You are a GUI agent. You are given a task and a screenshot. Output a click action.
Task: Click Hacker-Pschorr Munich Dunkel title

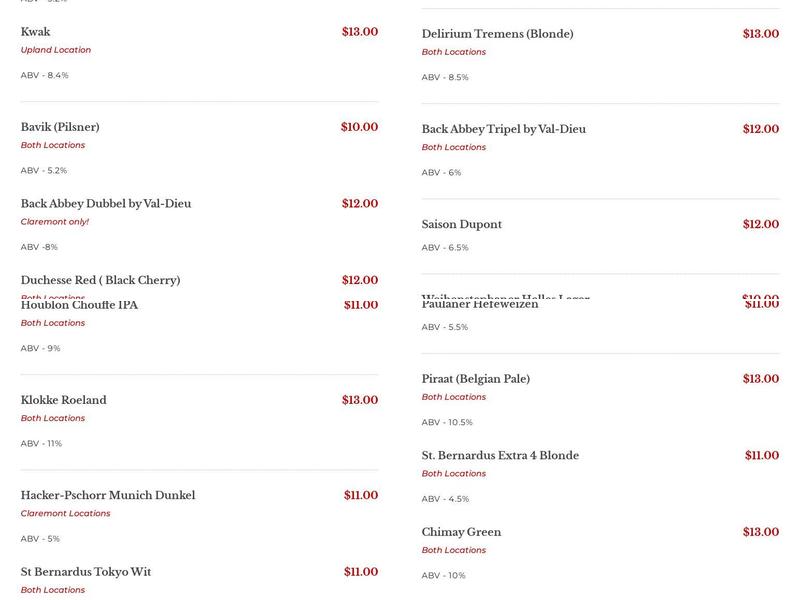click(108, 495)
